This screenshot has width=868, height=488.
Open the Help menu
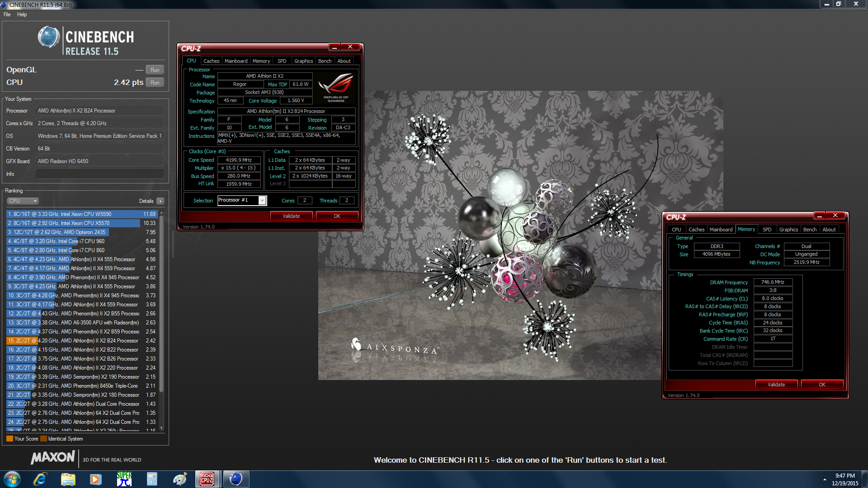(22, 14)
